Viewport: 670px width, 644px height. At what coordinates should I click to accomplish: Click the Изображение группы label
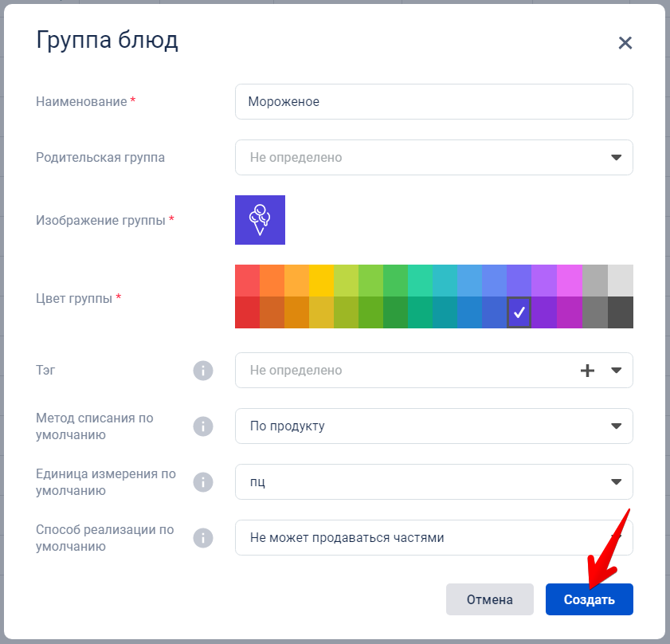[100, 220]
